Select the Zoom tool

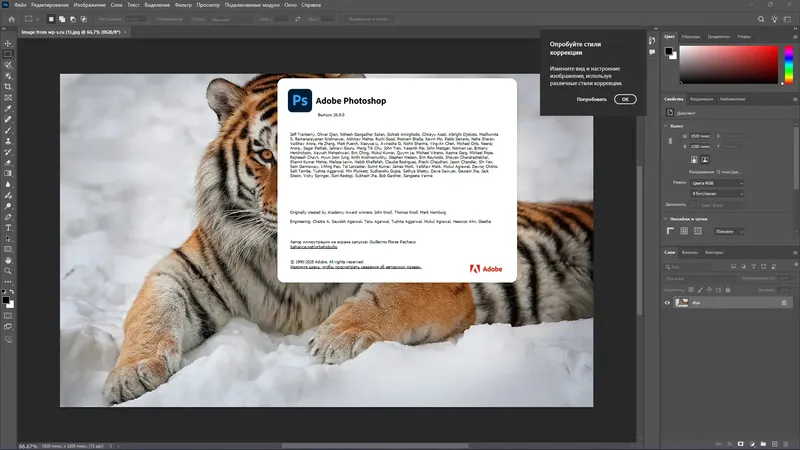(x=8, y=270)
